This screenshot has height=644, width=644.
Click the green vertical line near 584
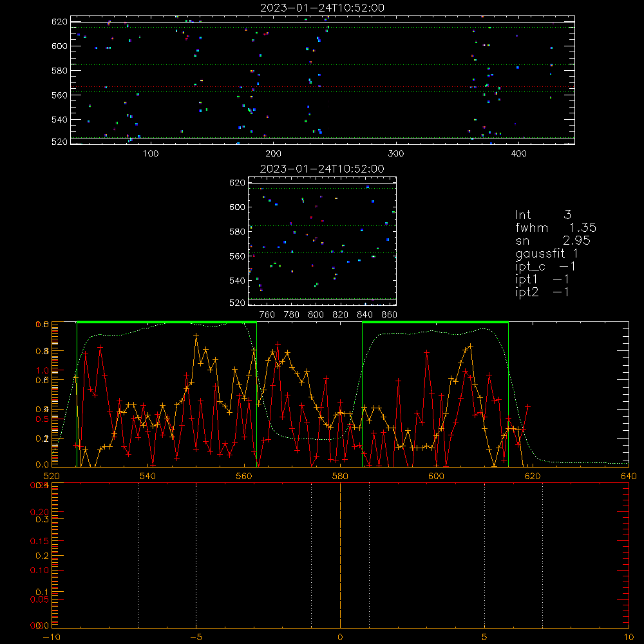pyautogui.click(x=362, y=394)
